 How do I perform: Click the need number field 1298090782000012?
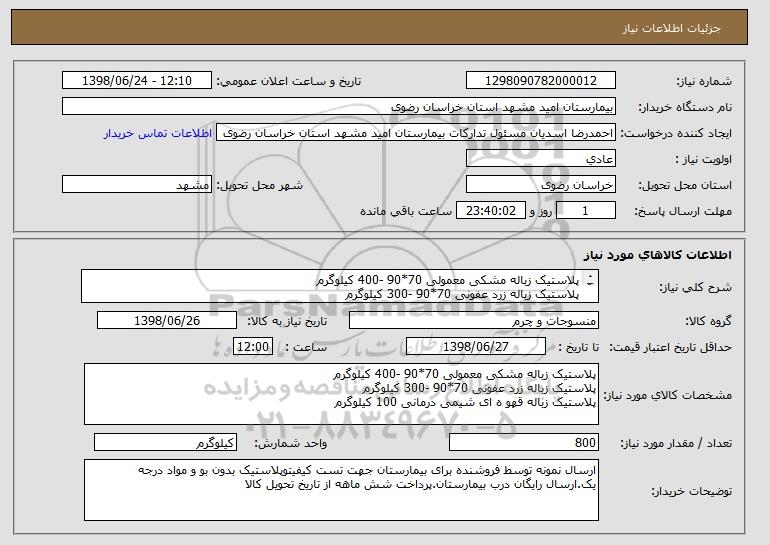[541, 81]
